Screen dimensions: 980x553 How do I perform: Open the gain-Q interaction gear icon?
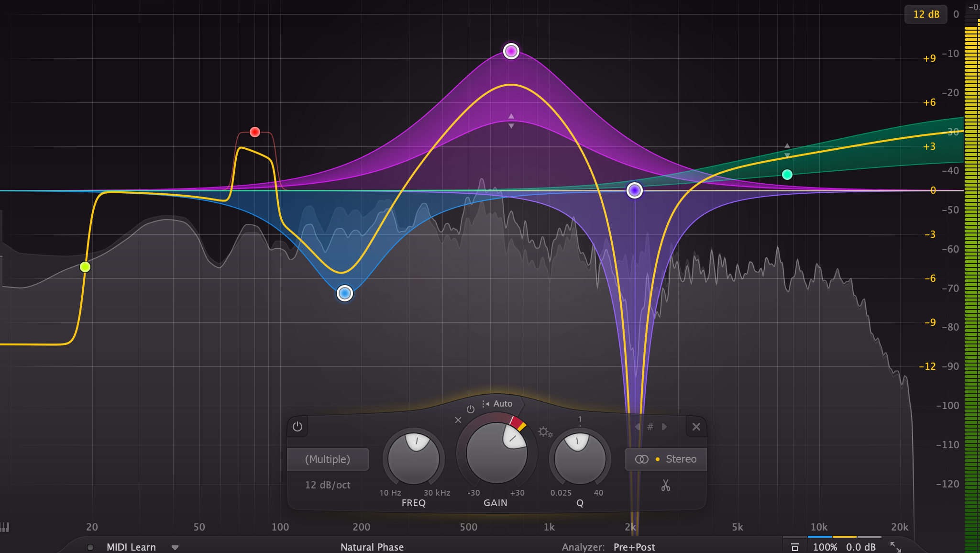tap(545, 432)
